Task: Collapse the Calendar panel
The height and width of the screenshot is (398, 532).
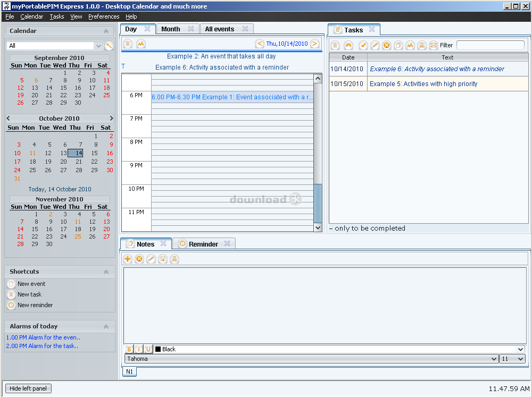Action: (106, 31)
